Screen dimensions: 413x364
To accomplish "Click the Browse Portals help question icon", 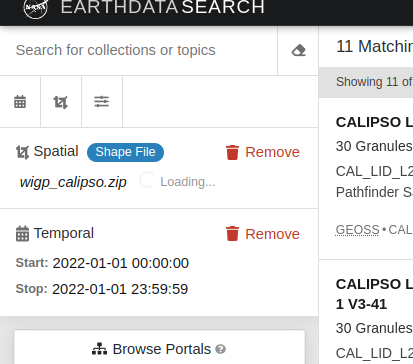I will click(220, 349).
